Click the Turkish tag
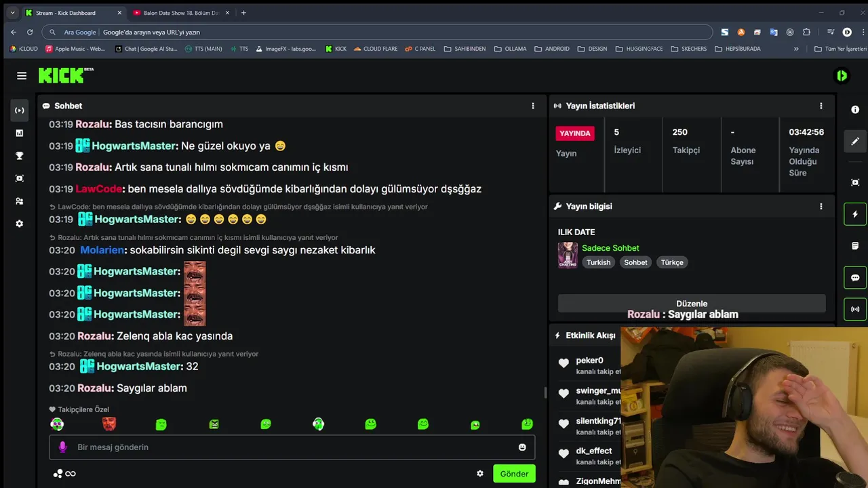Screen dimensions: 868x488 click(598, 262)
